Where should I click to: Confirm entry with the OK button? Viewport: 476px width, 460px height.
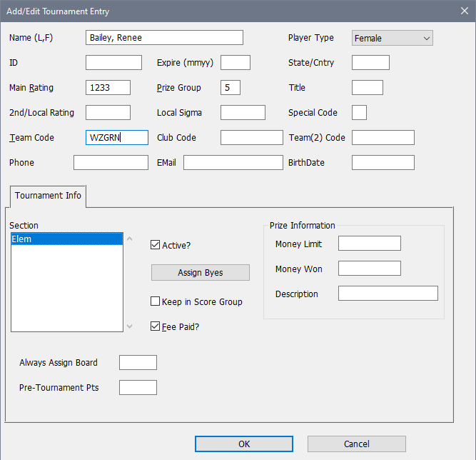coord(244,444)
